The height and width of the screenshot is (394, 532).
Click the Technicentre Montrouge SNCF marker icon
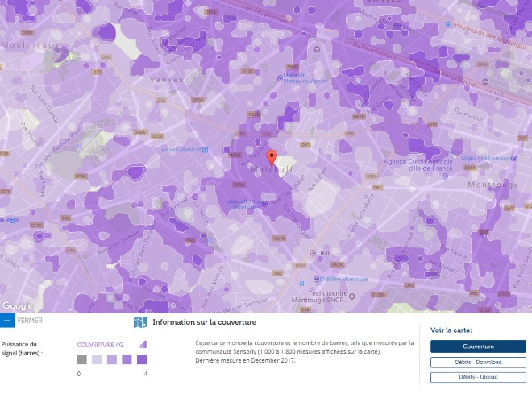[x=351, y=297]
